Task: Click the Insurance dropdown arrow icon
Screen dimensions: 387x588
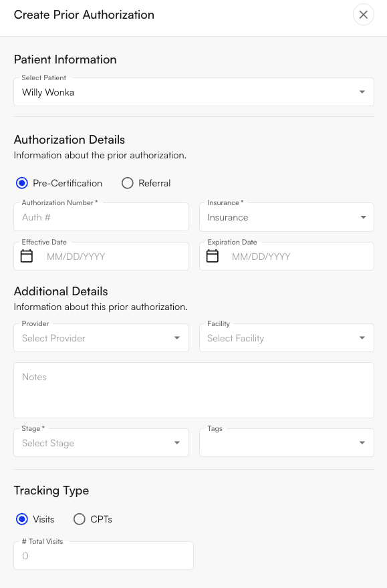Action: click(363, 217)
